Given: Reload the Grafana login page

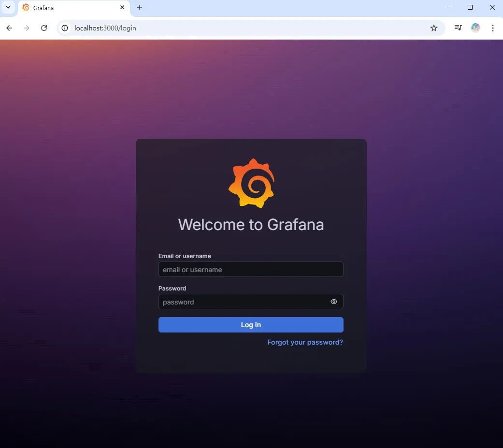Looking at the screenshot, I should pos(44,28).
